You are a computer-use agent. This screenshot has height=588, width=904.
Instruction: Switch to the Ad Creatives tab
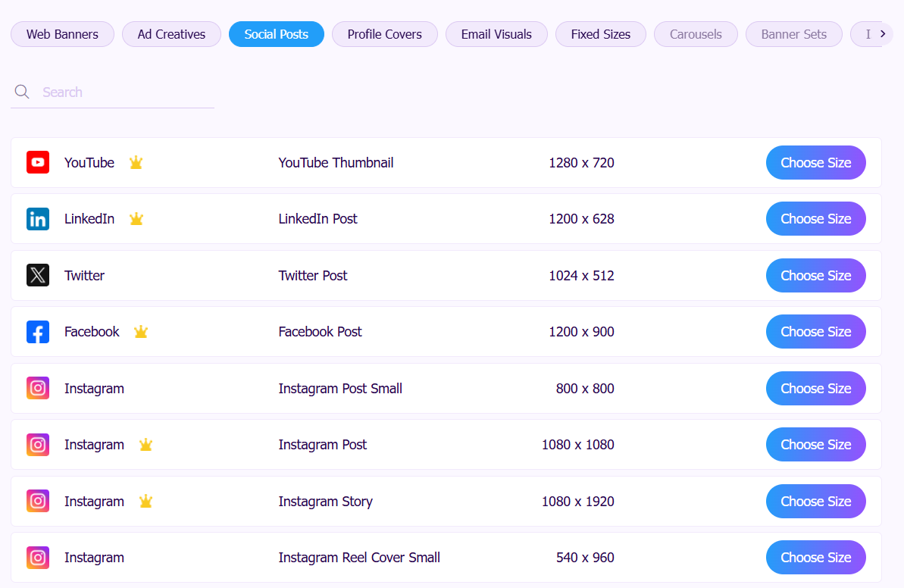(x=171, y=34)
